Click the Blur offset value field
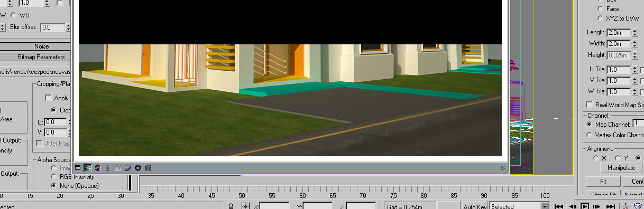This screenshot has height=209, width=644. 52,27
